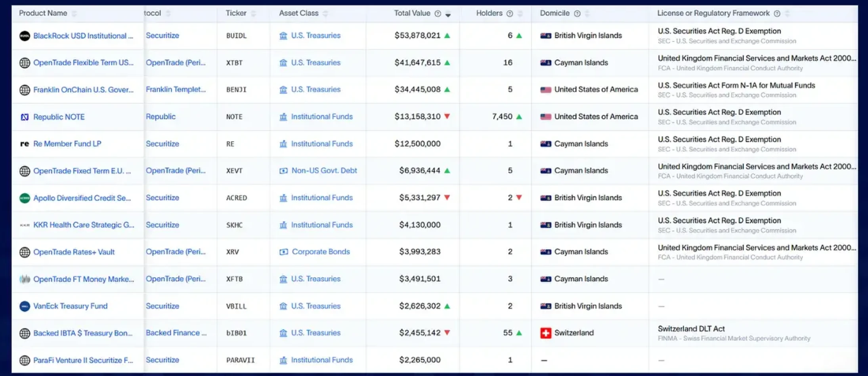Click the Switzerland flag icon
The image size is (868, 376).
tap(546, 333)
